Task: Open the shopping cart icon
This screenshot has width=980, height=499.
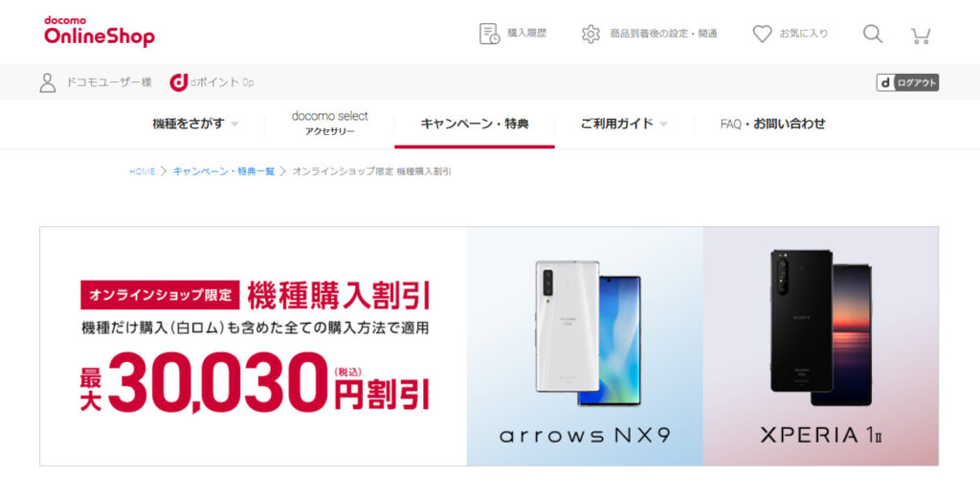Action: tap(921, 35)
